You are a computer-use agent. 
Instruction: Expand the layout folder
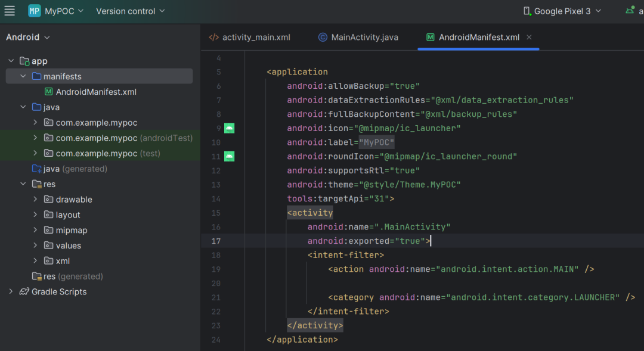pos(35,215)
